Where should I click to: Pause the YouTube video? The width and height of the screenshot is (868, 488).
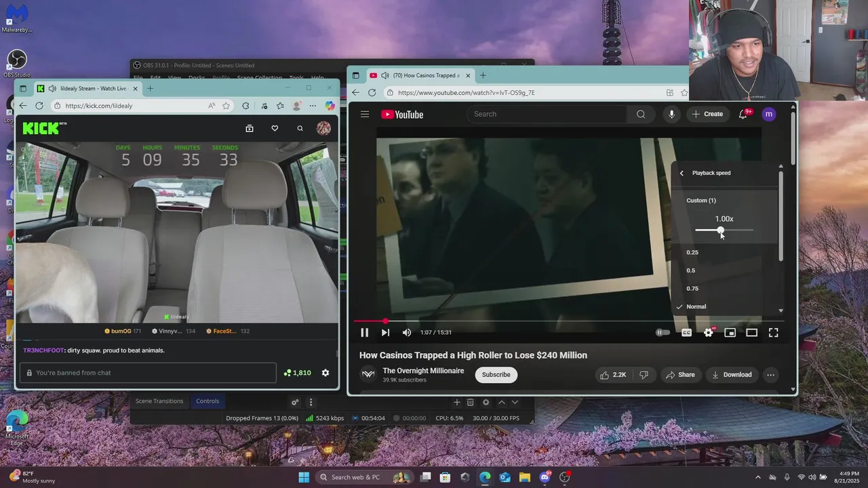click(364, 333)
